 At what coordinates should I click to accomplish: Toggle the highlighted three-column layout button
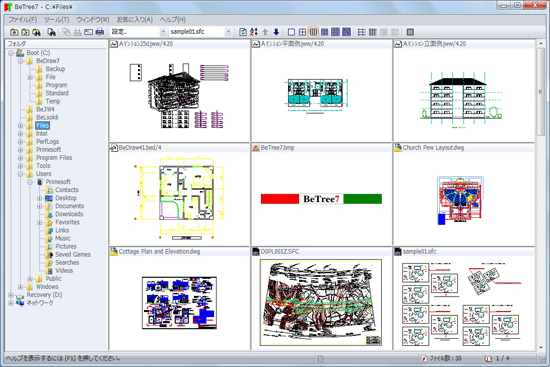pos(314,32)
